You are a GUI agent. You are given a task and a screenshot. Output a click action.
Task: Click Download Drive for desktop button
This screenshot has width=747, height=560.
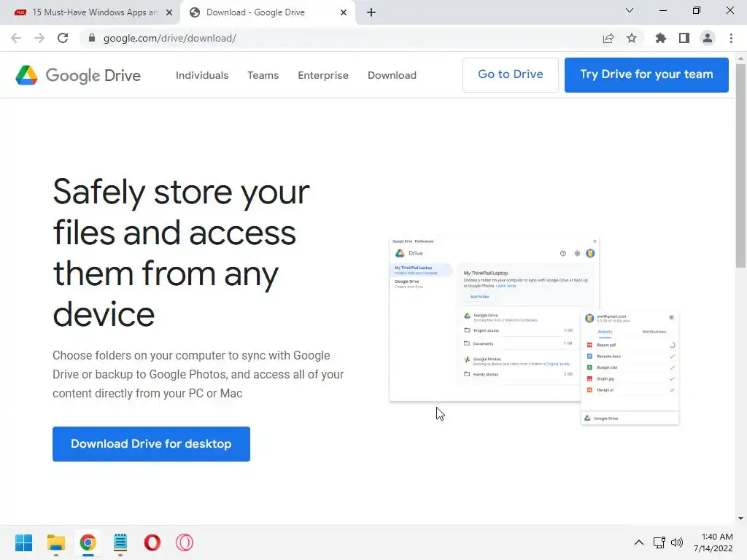click(x=151, y=444)
